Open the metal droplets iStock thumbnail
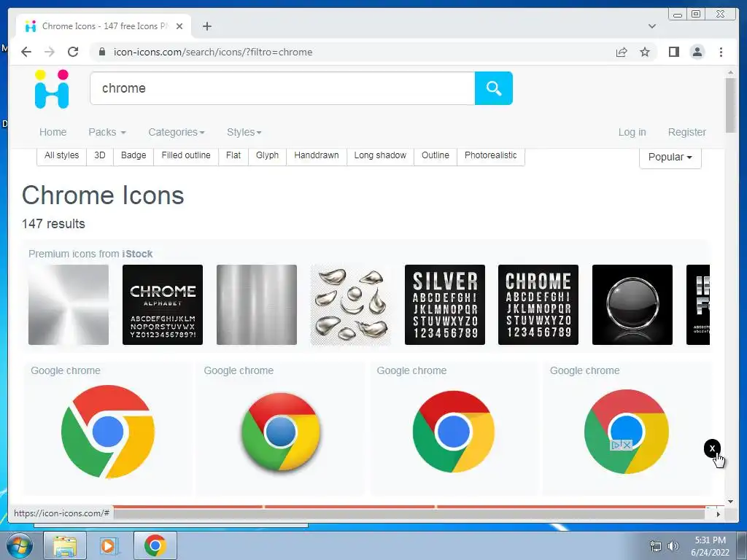 point(351,305)
